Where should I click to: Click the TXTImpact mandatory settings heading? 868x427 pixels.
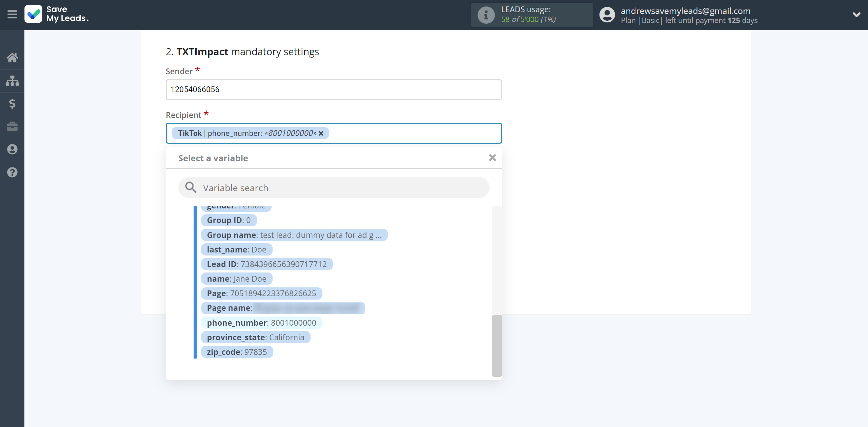point(242,52)
